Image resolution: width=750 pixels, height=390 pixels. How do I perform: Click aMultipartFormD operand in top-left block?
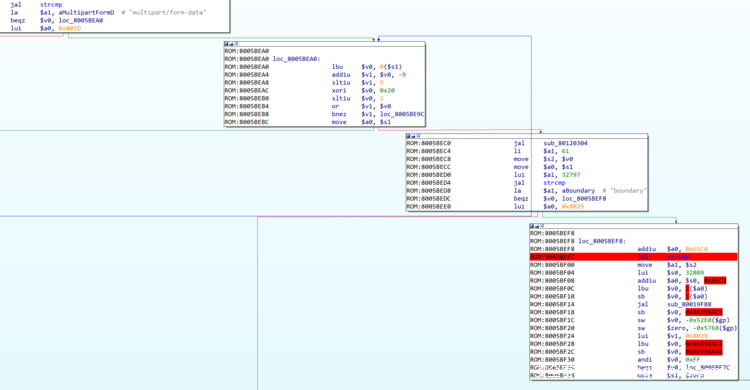click(x=86, y=12)
